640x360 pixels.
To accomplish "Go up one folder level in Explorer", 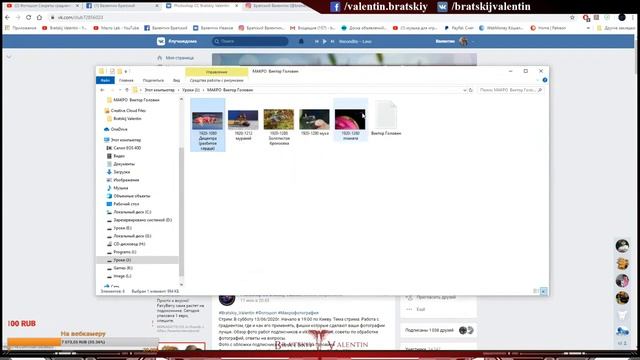I will pyautogui.click(x=127, y=90).
